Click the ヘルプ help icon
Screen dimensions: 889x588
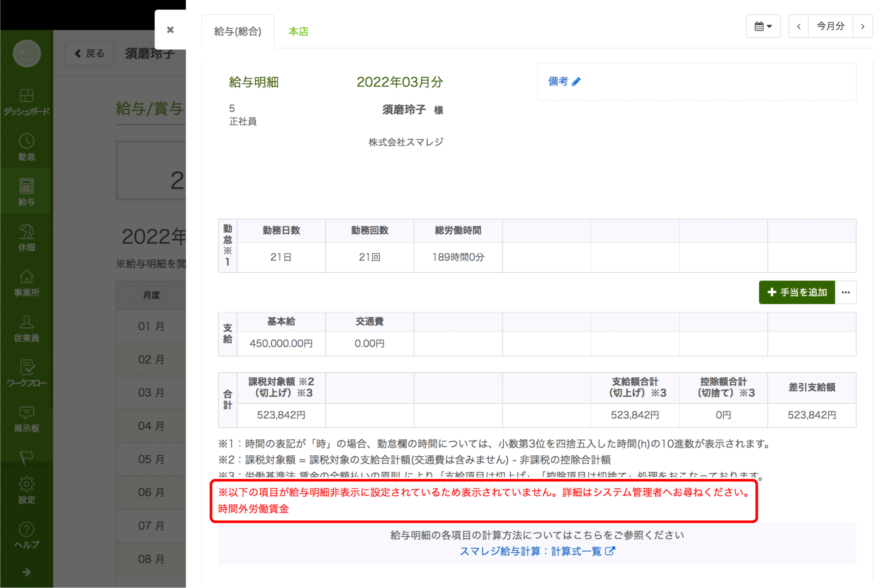coord(26,535)
